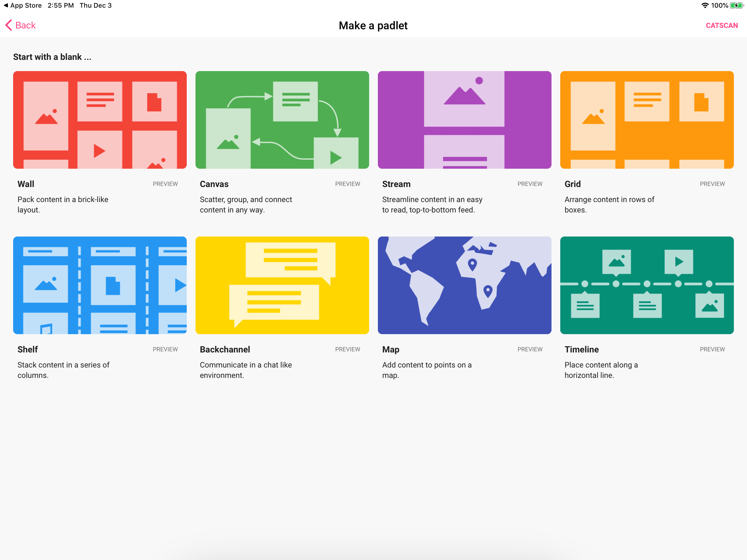Return to App Store via status bar
Viewport: 747px width, 560px height.
click(22, 5)
